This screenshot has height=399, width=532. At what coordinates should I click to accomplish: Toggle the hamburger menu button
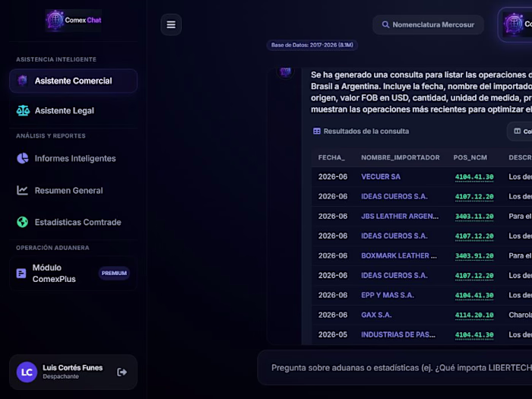[x=171, y=24]
